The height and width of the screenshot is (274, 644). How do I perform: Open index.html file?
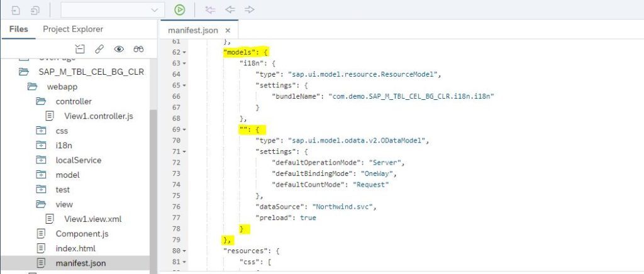pyautogui.click(x=75, y=249)
